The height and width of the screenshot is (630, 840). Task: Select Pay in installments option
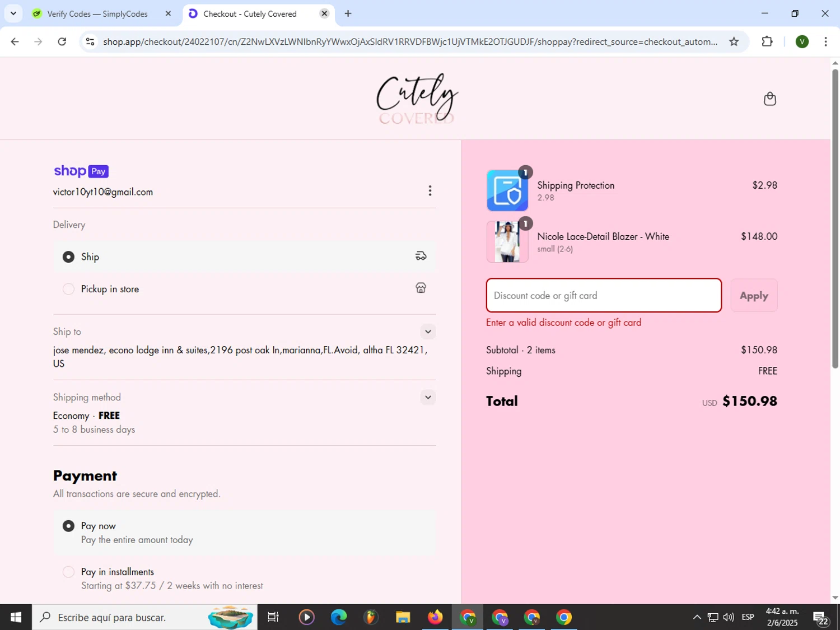(244, 578)
